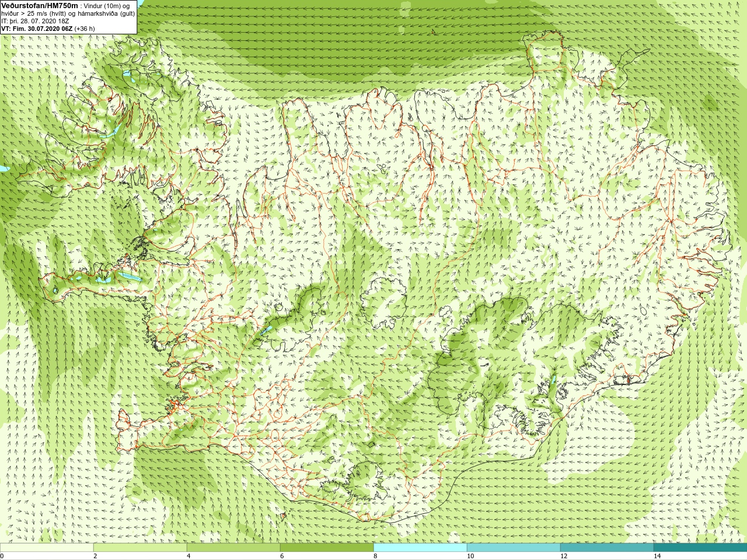Pick the darkest teal swatch above 14 m/s
Viewport: 747px width, 560px height.
(x=700, y=548)
